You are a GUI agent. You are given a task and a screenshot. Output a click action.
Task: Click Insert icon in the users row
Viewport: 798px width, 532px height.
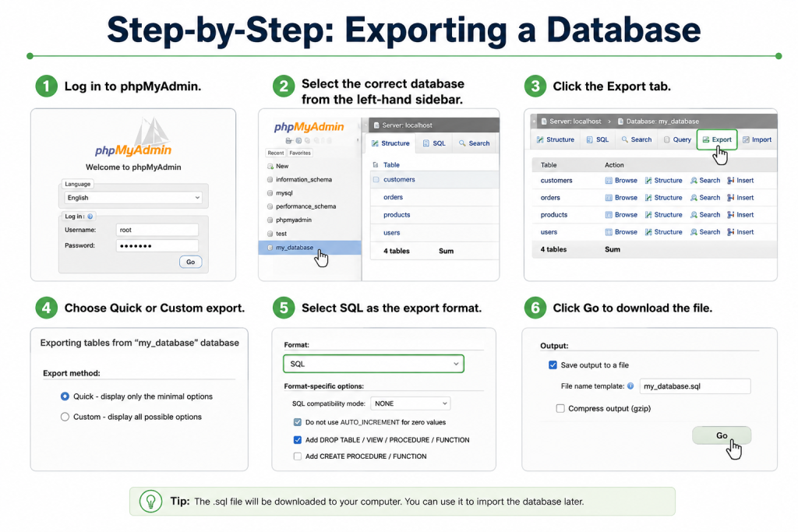[x=731, y=232]
